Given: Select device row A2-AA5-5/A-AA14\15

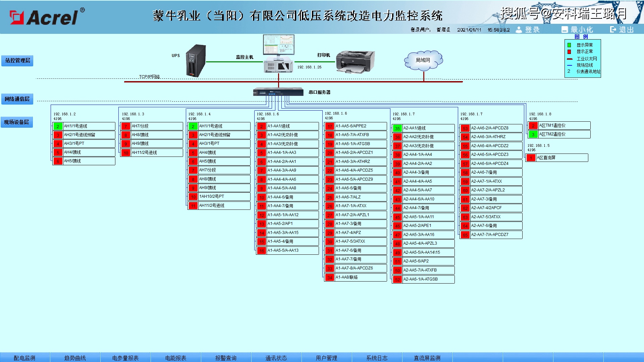Looking at the screenshot, I should 424,253.
